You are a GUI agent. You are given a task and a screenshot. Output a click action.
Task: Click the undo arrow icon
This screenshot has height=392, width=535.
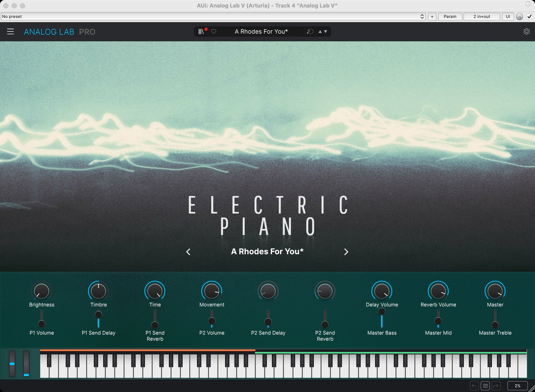(474, 386)
